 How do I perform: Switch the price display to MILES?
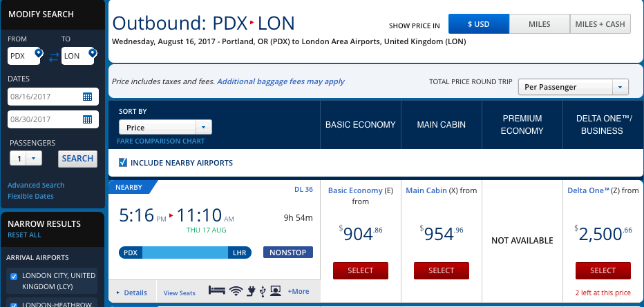539,24
